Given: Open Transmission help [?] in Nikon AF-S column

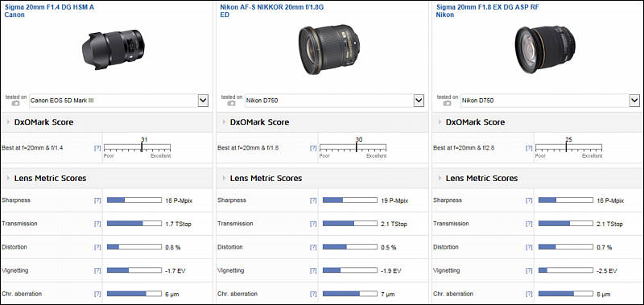Looking at the screenshot, I should 313,224.
